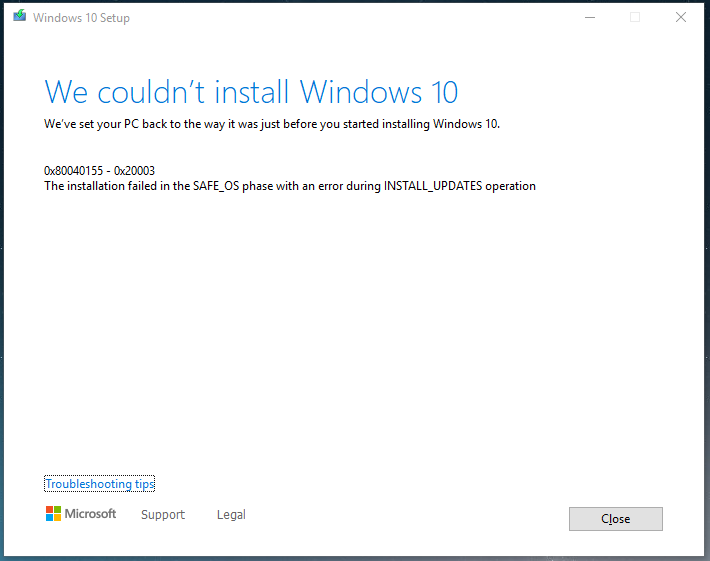This screenshot has width=710, height=561.
Task: Click the Close button
Action: tap(615, 518)
